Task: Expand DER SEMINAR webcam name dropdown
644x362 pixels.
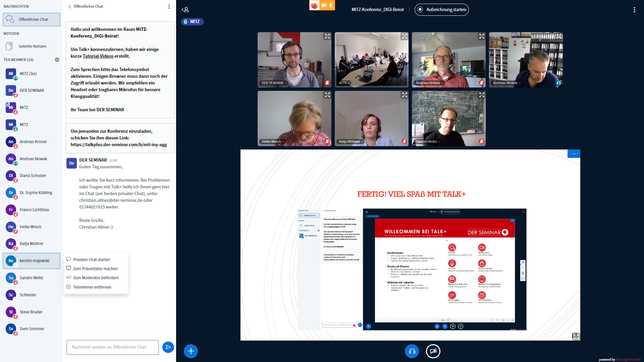Action: [274, 83]
